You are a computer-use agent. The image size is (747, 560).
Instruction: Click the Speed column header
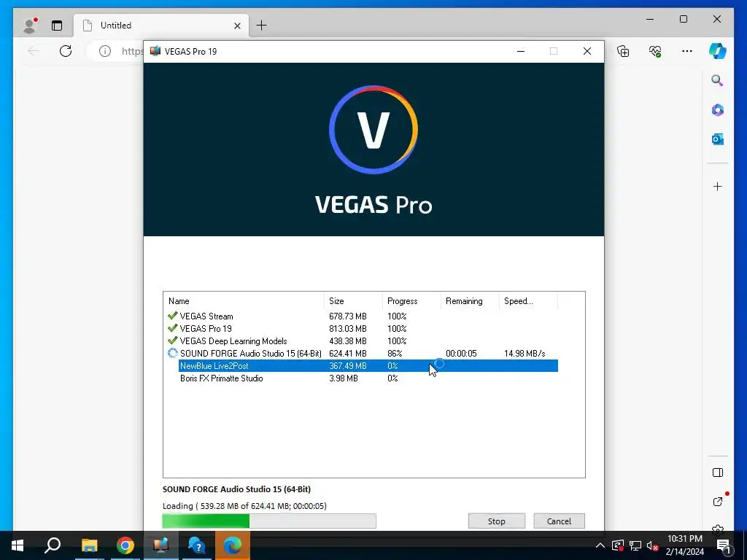click(x=528, y=301)
